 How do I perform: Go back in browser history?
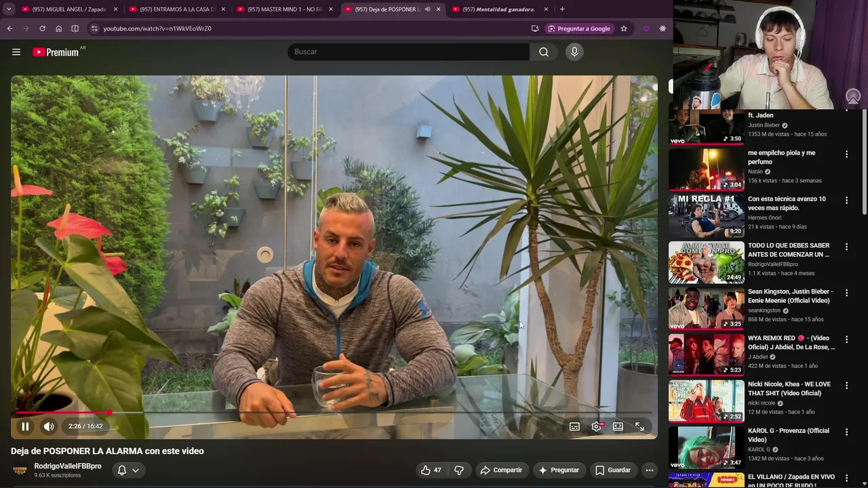pyautogui.click(x=9, y=28)
